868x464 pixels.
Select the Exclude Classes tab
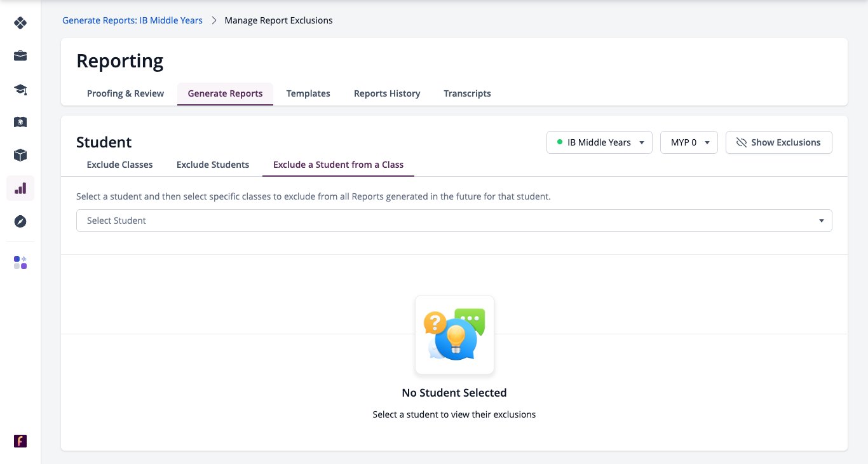point(119,165)
